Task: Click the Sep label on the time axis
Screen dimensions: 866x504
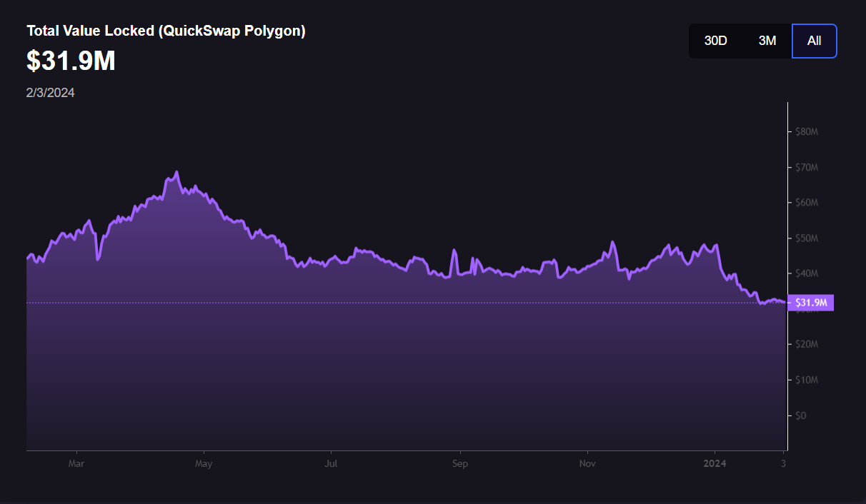Action: click(x=459, y=463)
